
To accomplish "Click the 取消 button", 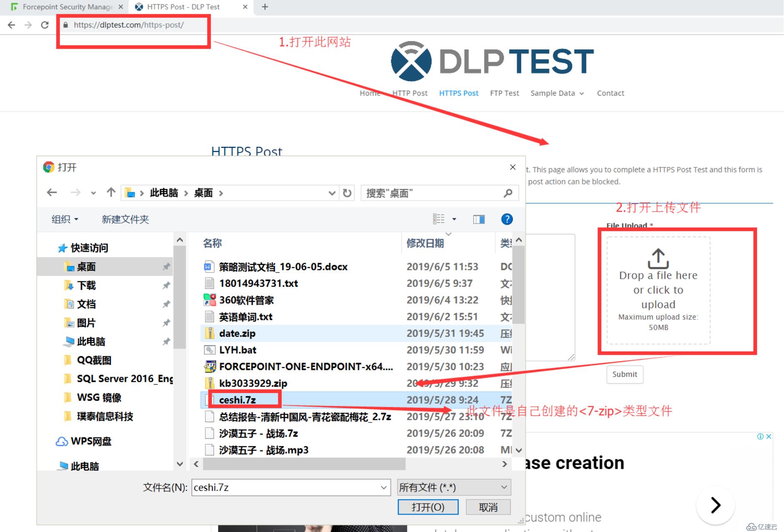I will point(488,507).
